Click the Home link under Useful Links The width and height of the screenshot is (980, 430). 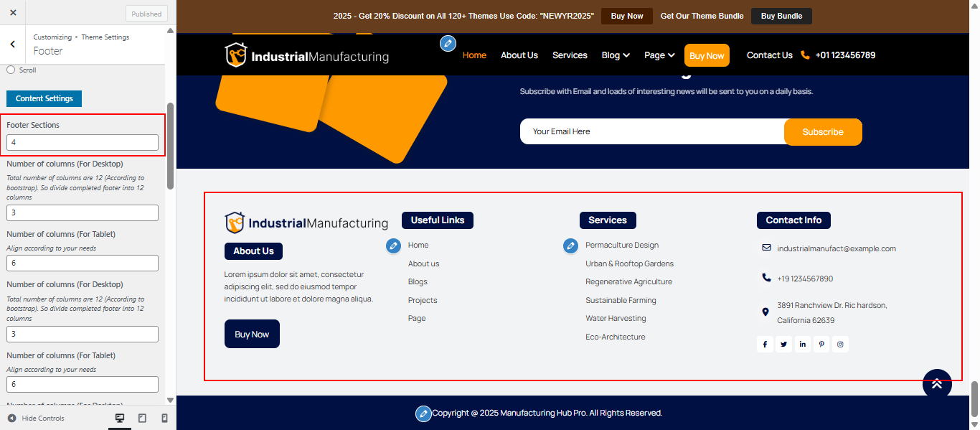(x=418, y=246)
